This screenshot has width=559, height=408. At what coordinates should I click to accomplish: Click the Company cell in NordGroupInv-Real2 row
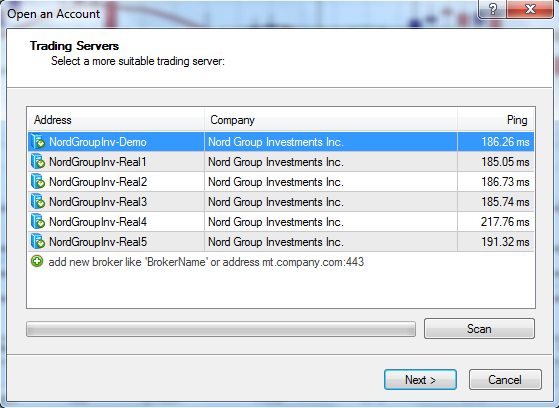coord(331,182)
